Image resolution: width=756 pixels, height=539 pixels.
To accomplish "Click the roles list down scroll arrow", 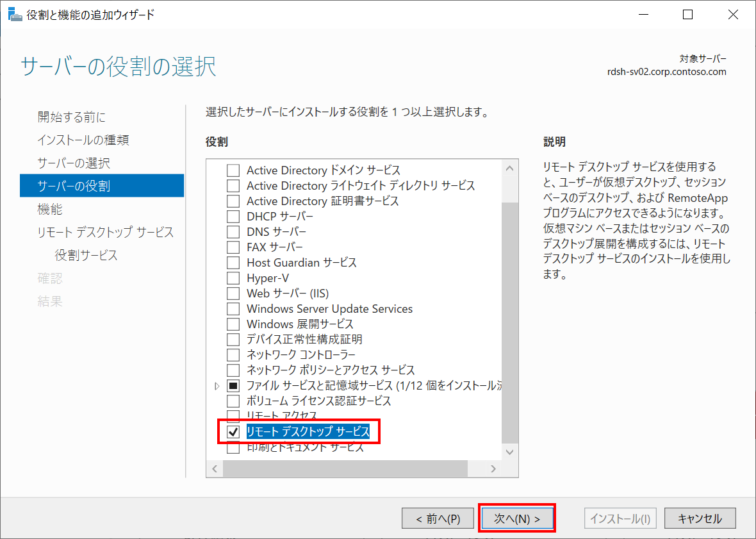I will click(x=510, y=451).
